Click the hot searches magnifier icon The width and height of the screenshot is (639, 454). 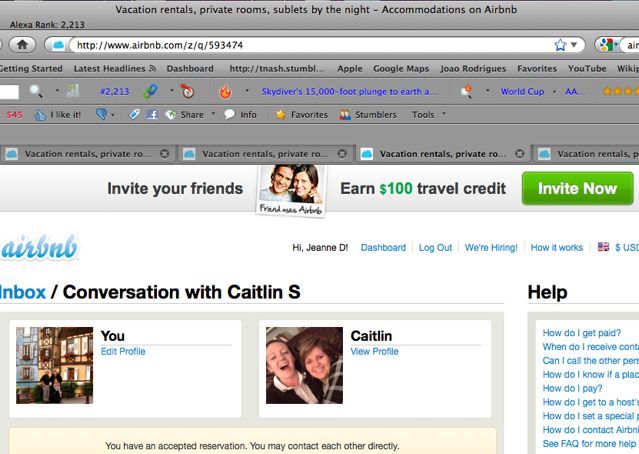pos(466,91)
